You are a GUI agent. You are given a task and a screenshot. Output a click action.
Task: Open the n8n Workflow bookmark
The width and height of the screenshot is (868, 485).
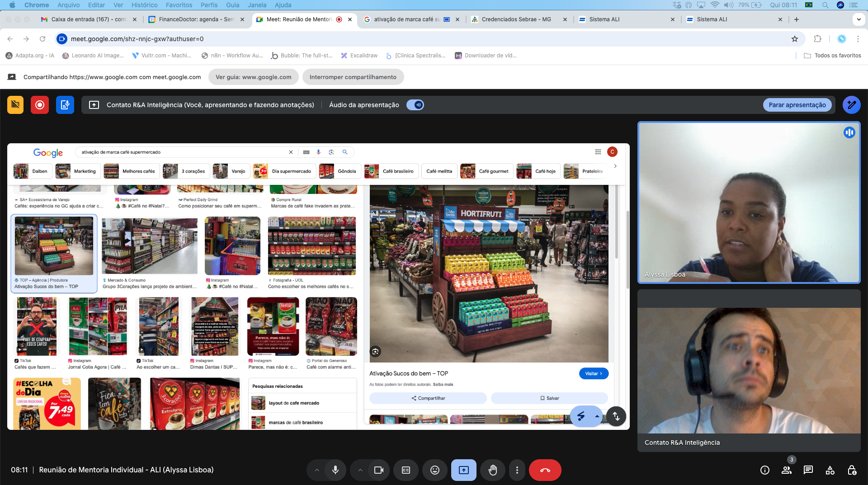232,56
